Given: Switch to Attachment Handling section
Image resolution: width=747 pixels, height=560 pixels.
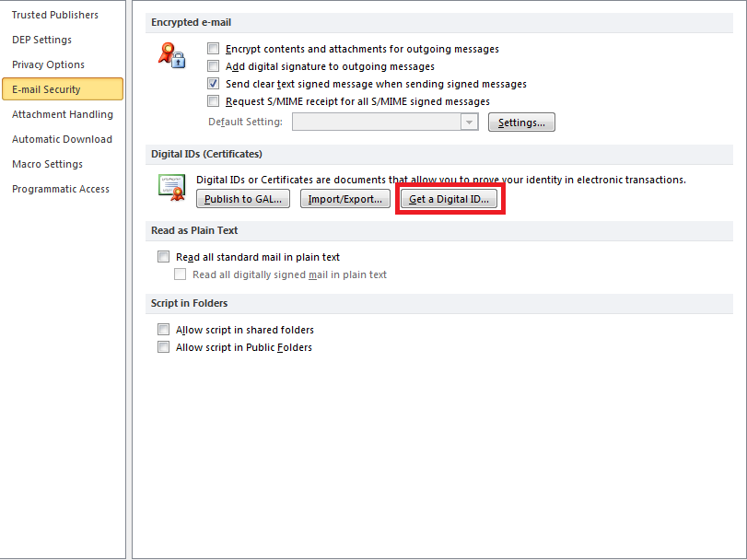Looking at the screenshot, I should 63,114.
